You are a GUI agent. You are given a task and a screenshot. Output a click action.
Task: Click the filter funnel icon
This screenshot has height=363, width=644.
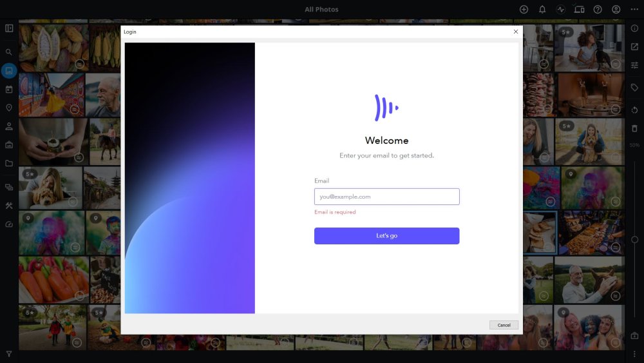point(9,353)
